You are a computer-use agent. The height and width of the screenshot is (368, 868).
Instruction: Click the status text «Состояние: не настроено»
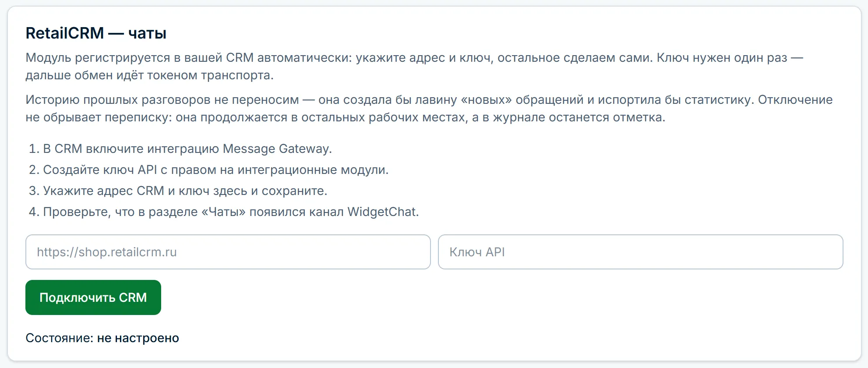point(102,338)
